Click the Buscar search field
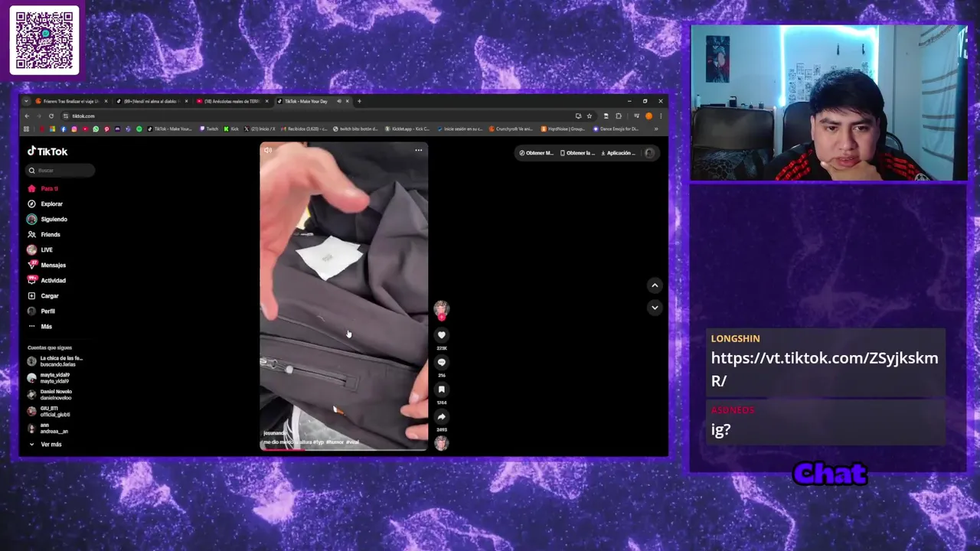The image size is (980, 551). tap(60, 170)
